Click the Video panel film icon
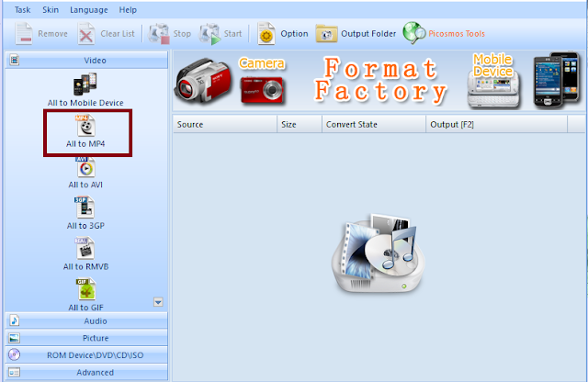Viewport: 588px width, 382px height. 15,60
